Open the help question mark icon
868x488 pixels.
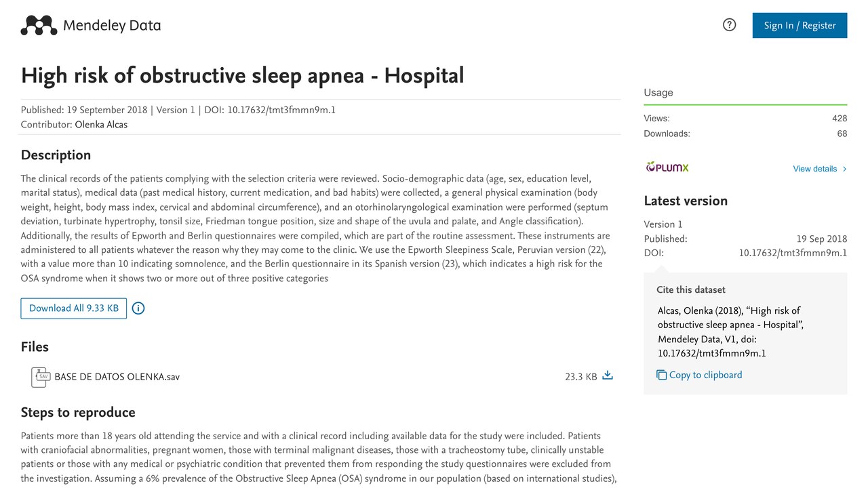click(x=730, y=25)
